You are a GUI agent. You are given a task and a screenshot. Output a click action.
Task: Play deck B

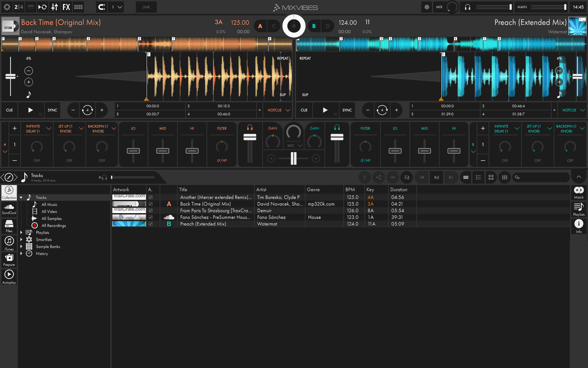tap(325, 110)
